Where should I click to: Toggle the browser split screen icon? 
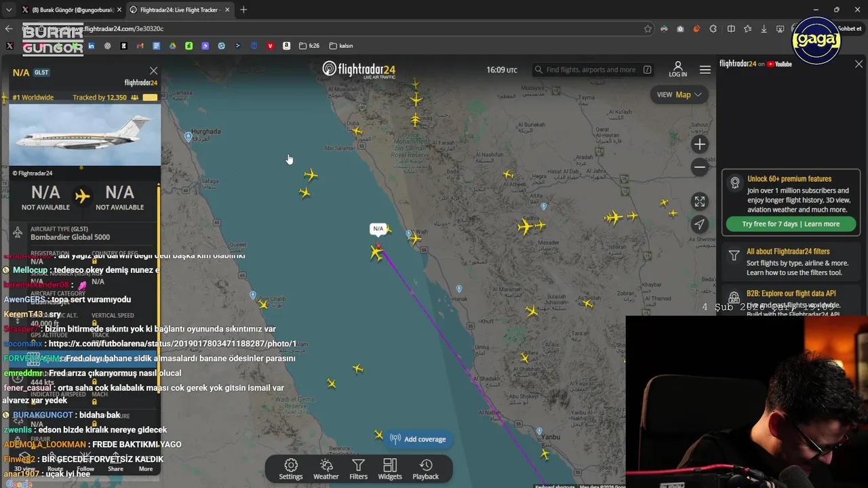coord(731,28)
